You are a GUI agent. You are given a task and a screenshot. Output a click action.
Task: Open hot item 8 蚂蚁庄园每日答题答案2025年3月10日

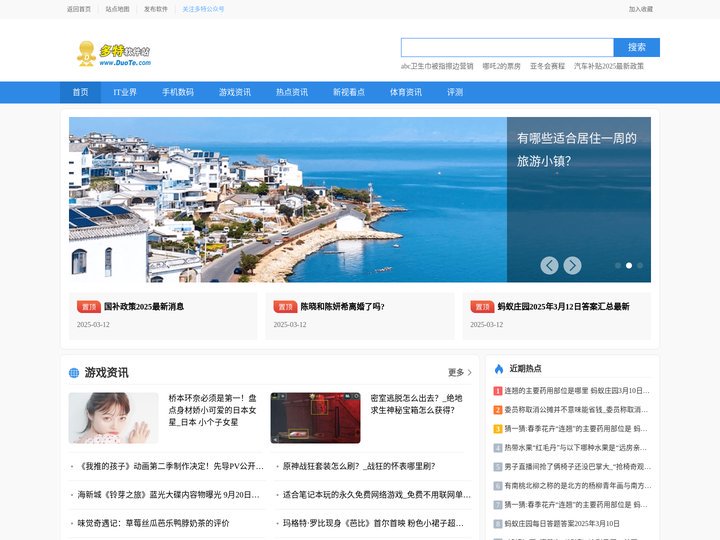coord(562,523)
